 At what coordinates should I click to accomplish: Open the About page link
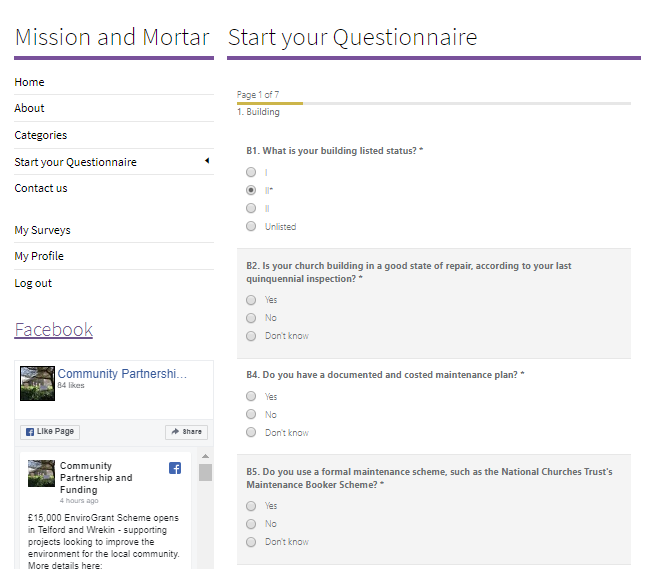(29, 108)
